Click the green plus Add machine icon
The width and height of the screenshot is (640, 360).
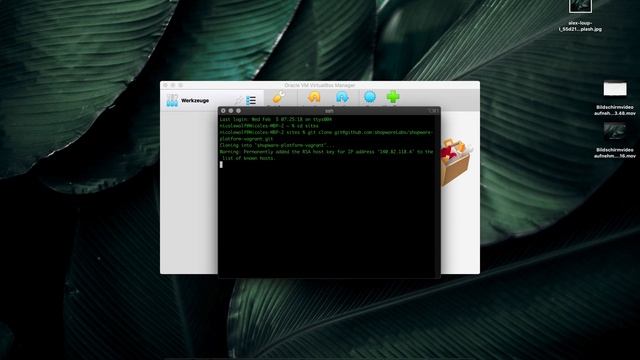393,97
